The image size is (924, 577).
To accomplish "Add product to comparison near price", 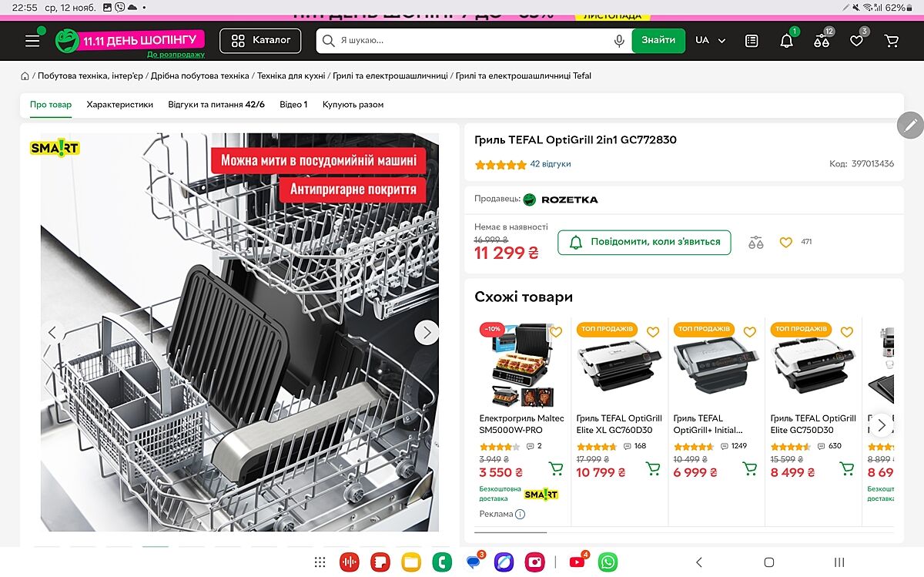I will (755, 243).
